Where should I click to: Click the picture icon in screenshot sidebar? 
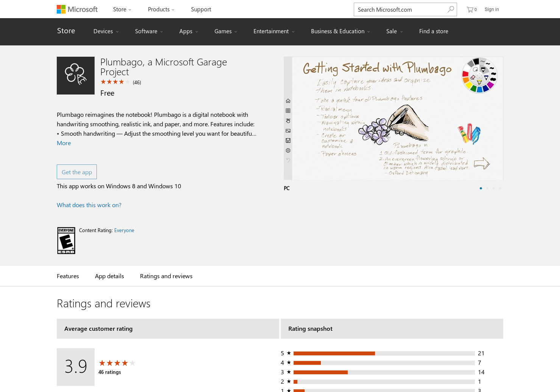point(288,131)
